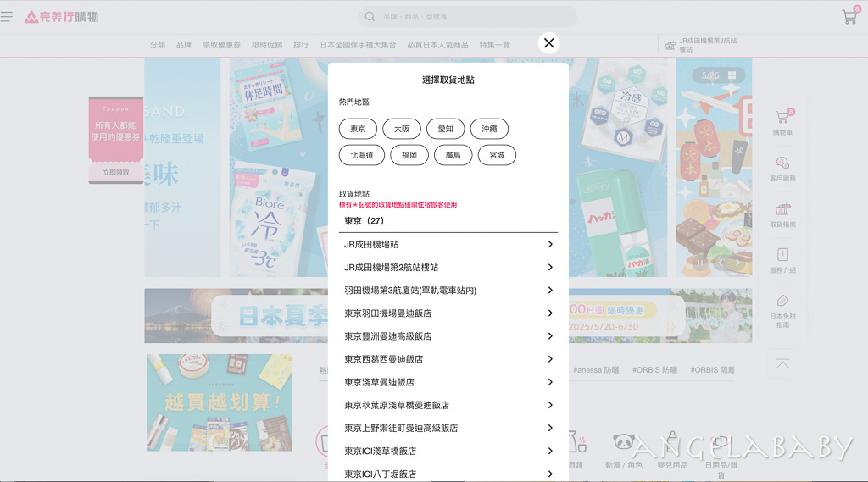Screen dimensions: 868x482
Task: Expand chevron for 東京上野禦徒町曼迪高級飯店
Action: pyautogui.click(x=549, y=428)
